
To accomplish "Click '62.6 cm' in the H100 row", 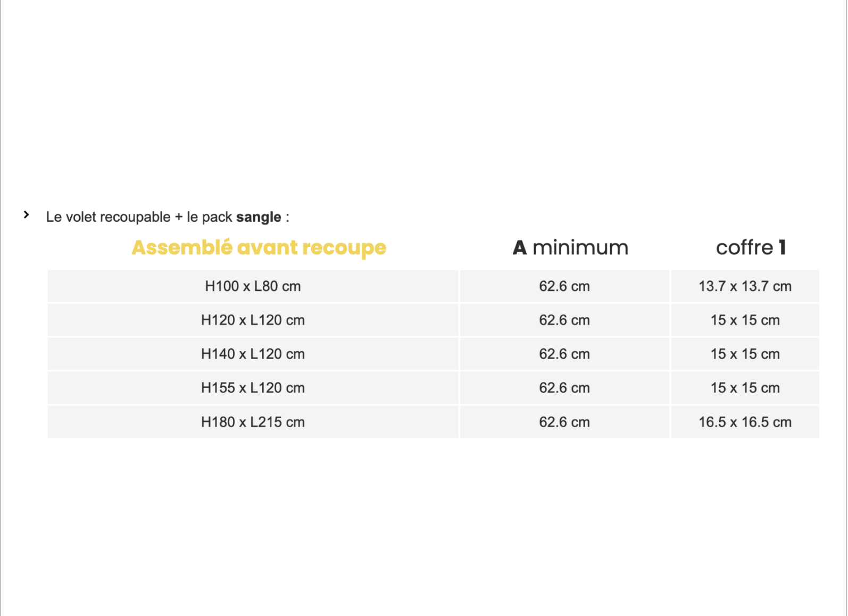I will (x=564, y=286).
